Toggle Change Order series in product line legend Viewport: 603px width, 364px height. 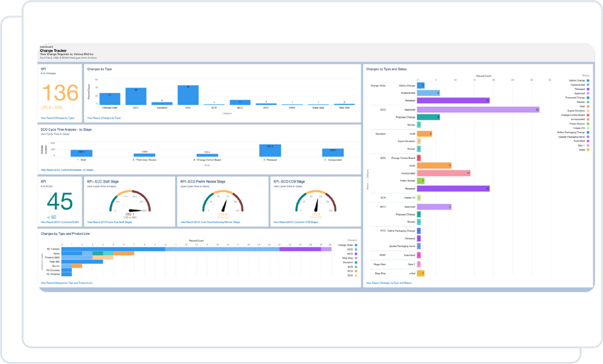pos(346,246)
